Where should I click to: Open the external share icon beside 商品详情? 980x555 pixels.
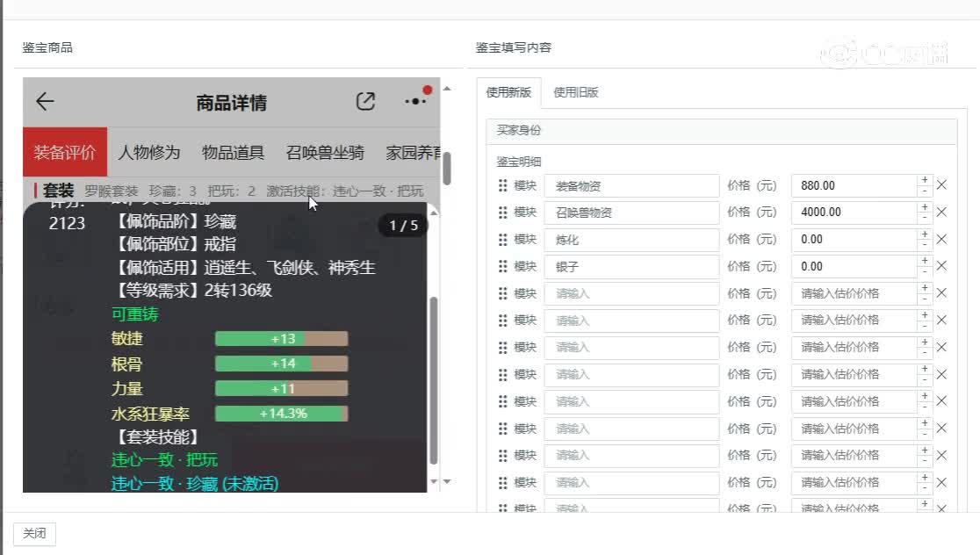[365, 102]
